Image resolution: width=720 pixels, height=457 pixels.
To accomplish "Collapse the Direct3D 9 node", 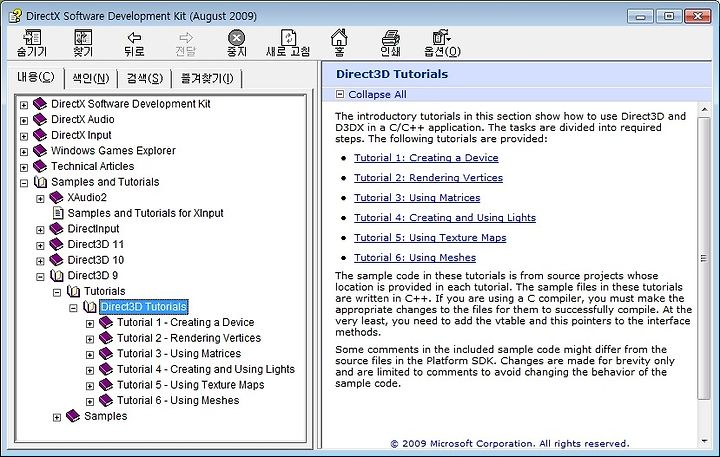I will [x=40, y=277].
